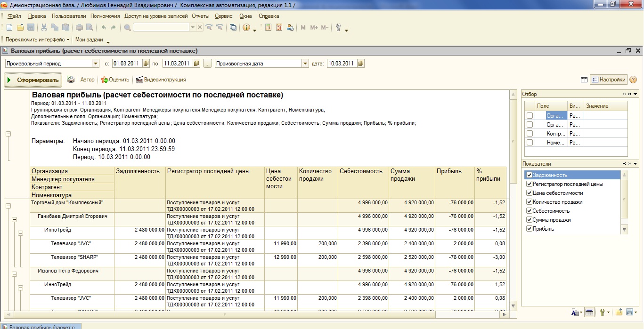
Task: Toggle the Прибыль indicator checkbox
Action: (530, 229)
